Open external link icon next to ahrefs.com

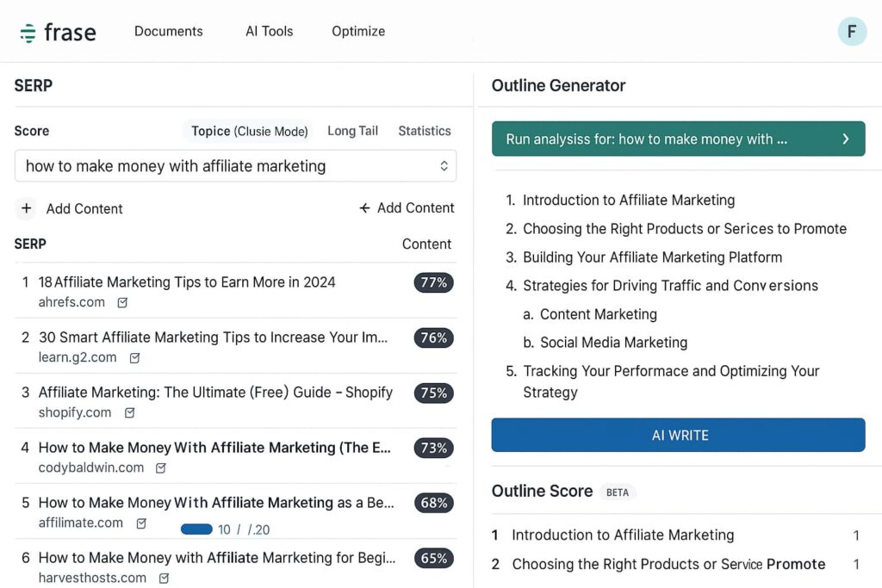122,302
